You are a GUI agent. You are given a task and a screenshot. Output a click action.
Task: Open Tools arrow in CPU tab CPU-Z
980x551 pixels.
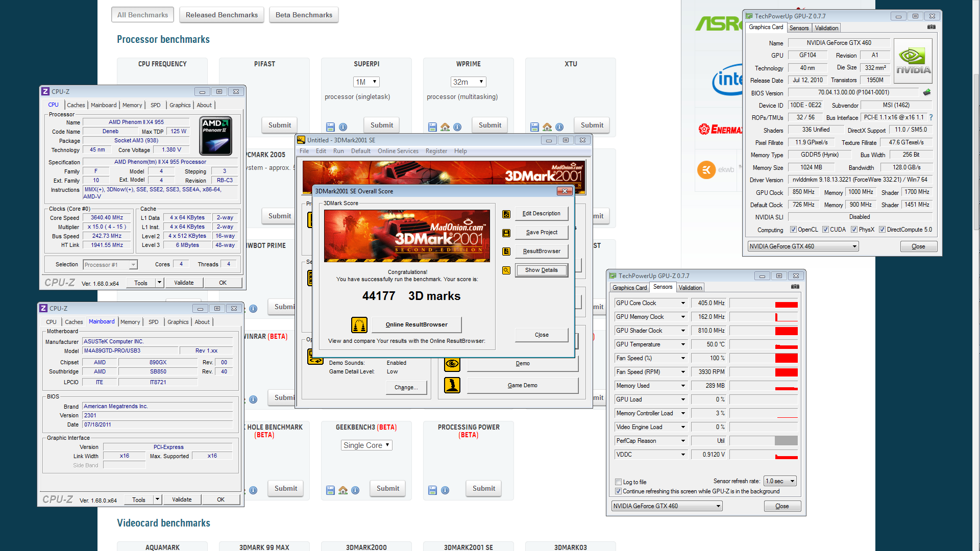coord(159,282)
